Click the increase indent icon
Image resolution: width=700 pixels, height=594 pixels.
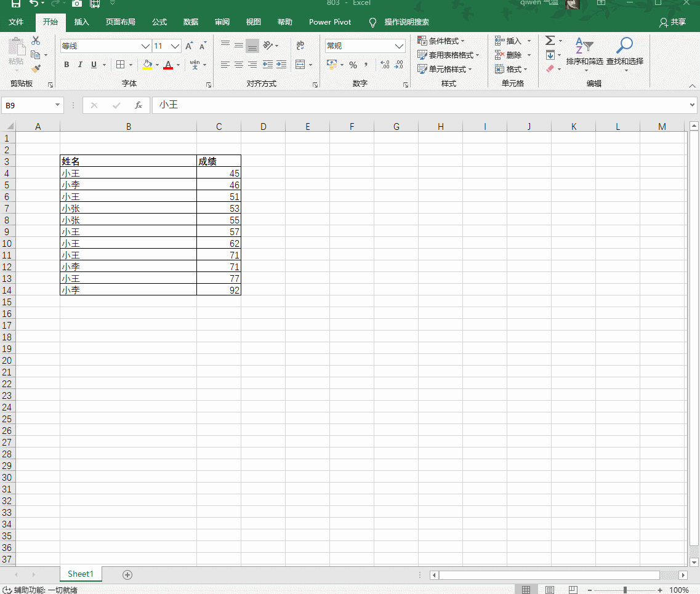281,65
